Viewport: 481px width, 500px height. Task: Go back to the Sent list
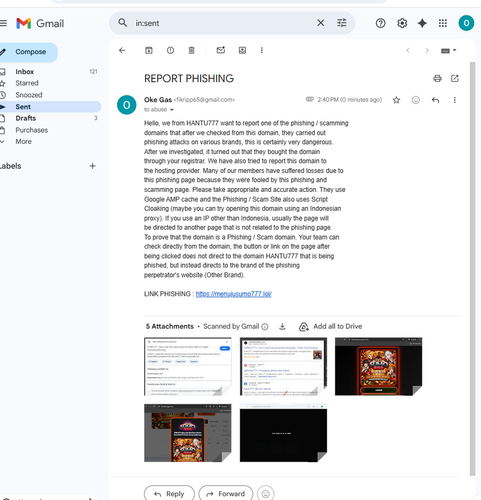pos(122,50)
